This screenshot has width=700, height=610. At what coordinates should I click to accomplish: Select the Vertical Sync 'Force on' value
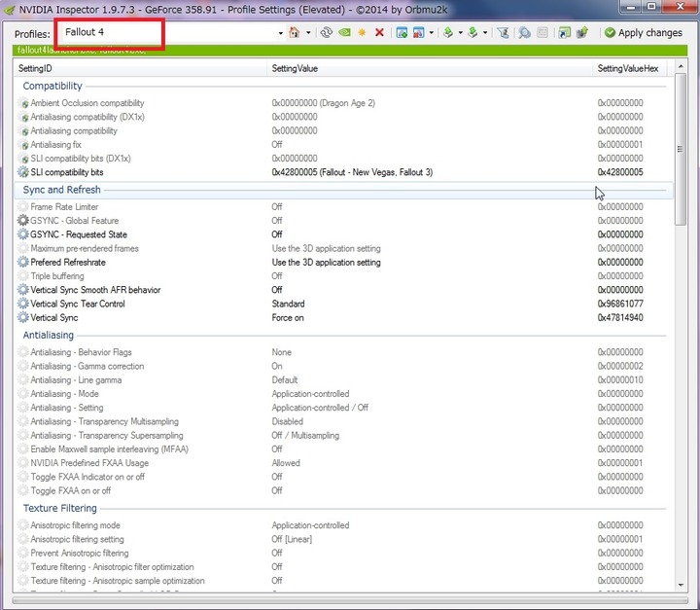click(288, 318)
